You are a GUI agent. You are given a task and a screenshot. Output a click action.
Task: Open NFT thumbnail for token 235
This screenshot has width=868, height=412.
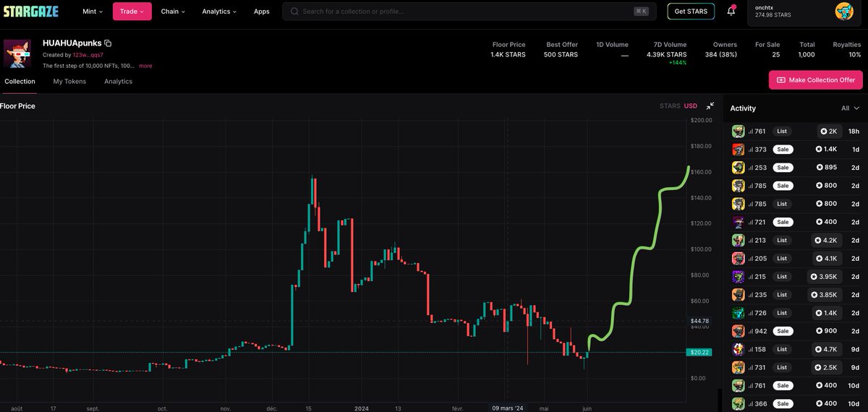click(739, 295)
